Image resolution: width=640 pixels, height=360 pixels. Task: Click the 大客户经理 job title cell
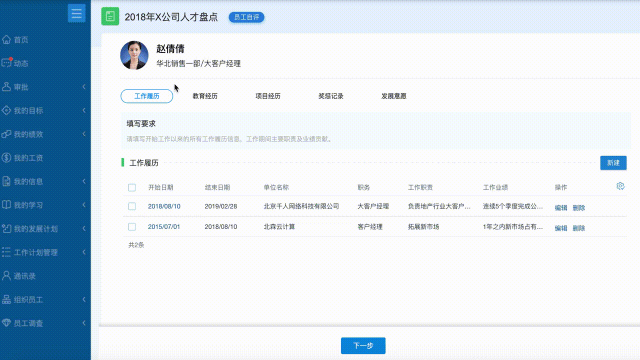[x=373, y=207]
